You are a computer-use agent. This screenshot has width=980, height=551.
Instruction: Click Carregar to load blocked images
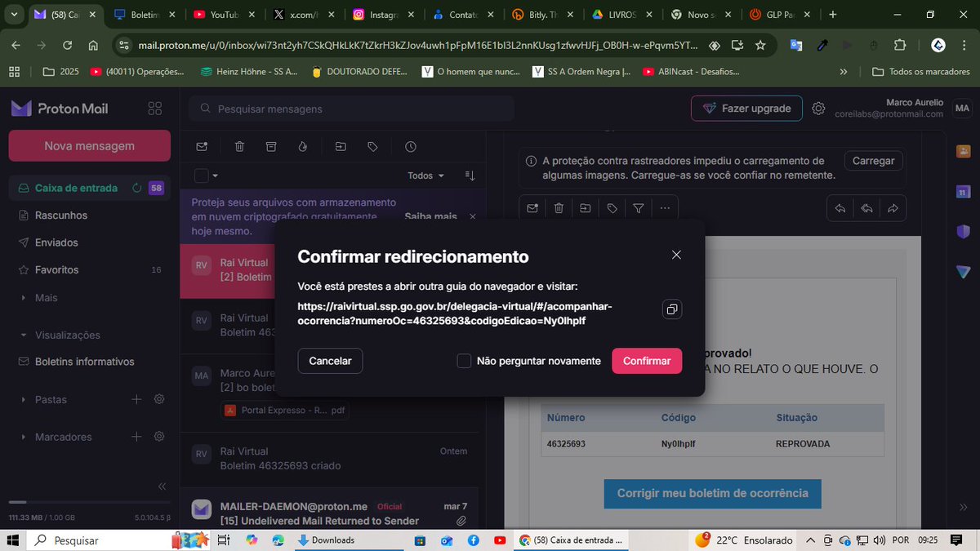pyautogui.click(x=874, y=161)
